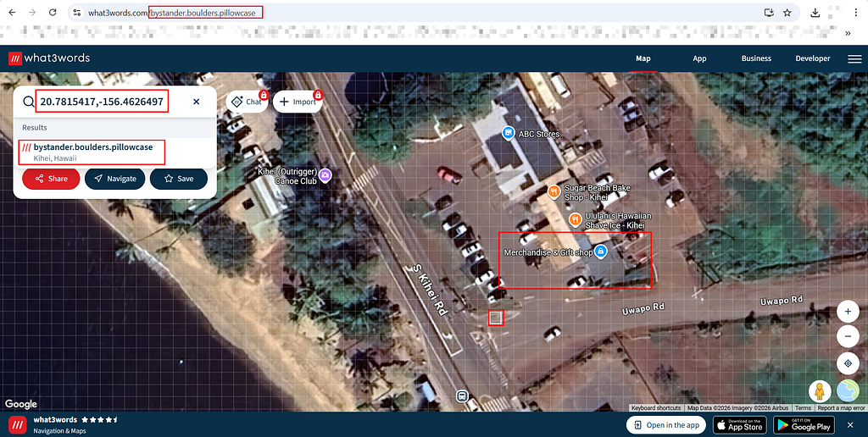Viewport: 868px width, 437px height.
Task: Click the search magnifier icon
Action: (28, 102)
